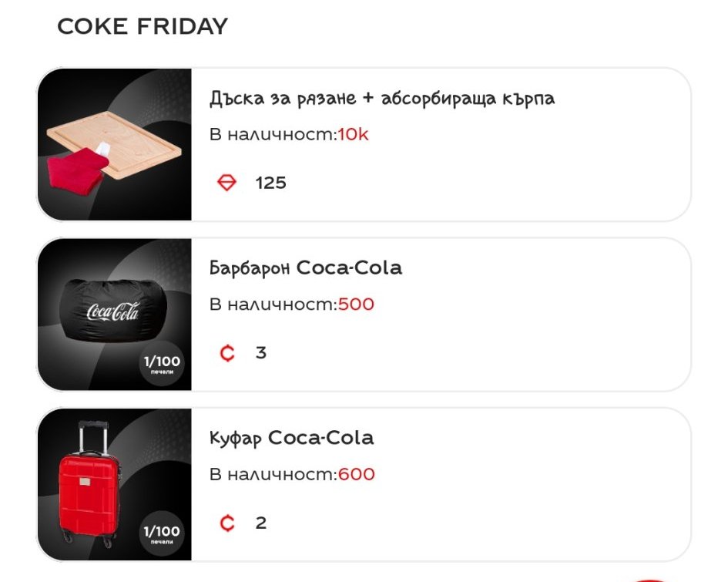The height and width of the screenshot is (582, 728).
Task: Click the coin icon on Куфар card
Action: click(x=227, y=523)
